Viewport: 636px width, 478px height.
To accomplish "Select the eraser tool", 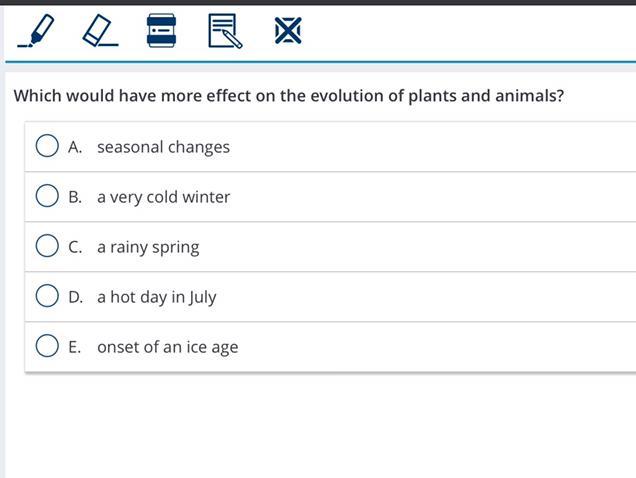I will pyautogui.click(x=99, y=31).
